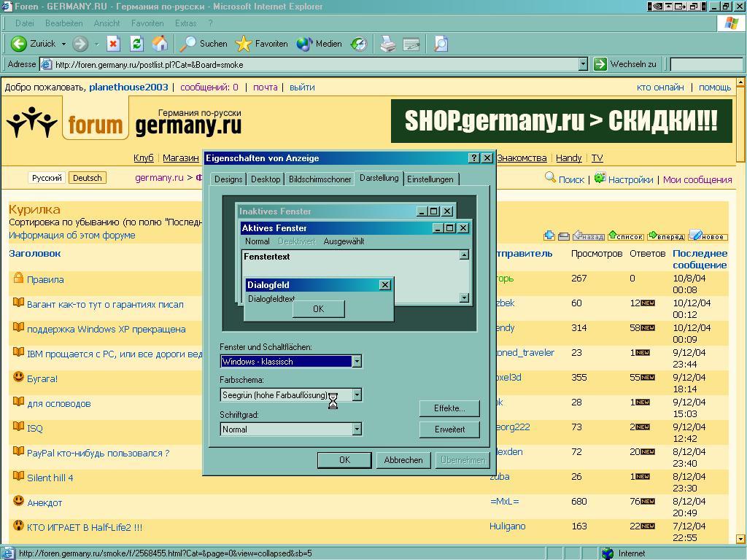The width and height of the screenshot is (747, 560).
Task: Click the smiley icon beside Бугага!
Action: 18,377
